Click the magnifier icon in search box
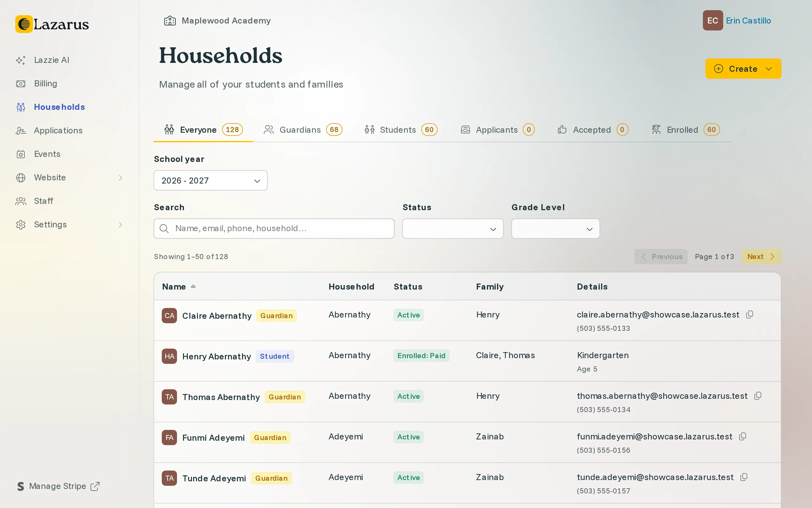 (164, 229)
